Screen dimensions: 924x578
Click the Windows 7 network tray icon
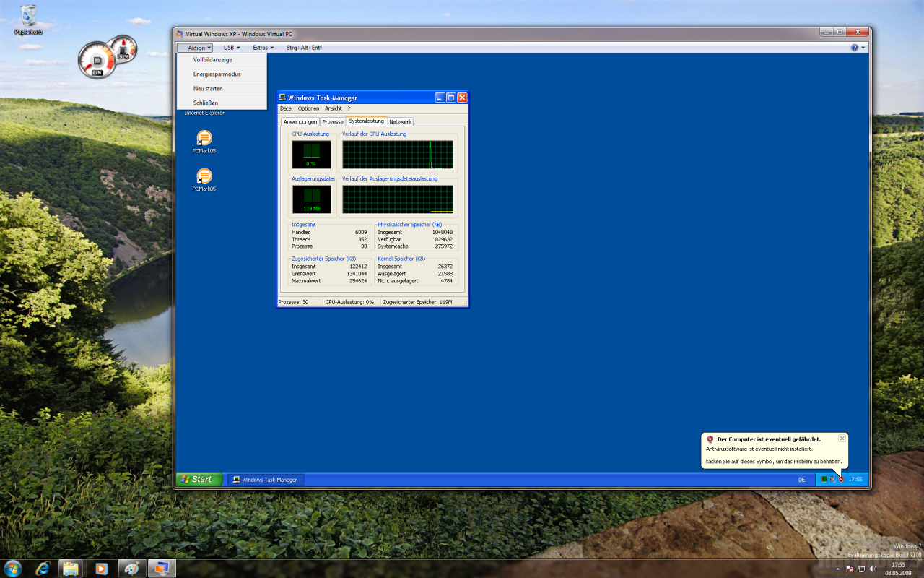tap(861, 569)
